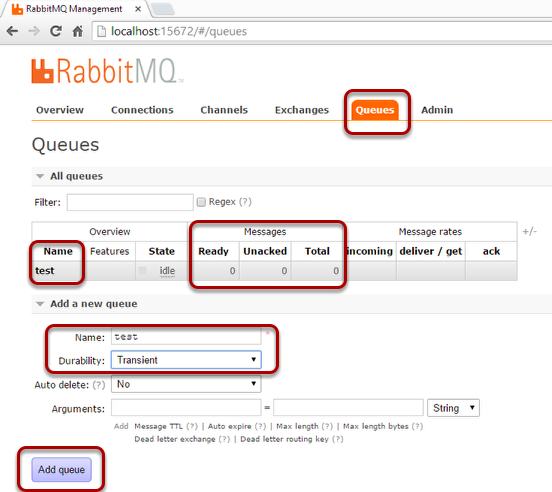The width and height of the screenshot is (552, 492).
Task: Enable the Regex checkbox
Action: tap(201, 202)
